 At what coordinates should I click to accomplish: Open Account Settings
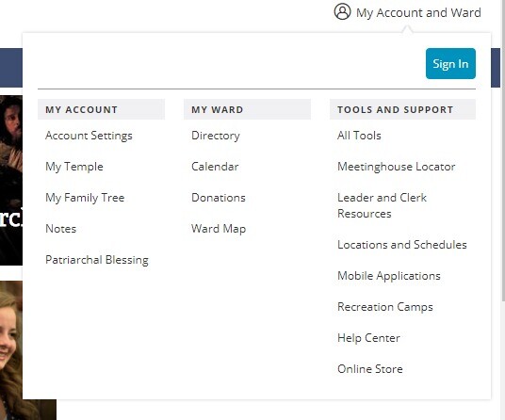[89, 136]
